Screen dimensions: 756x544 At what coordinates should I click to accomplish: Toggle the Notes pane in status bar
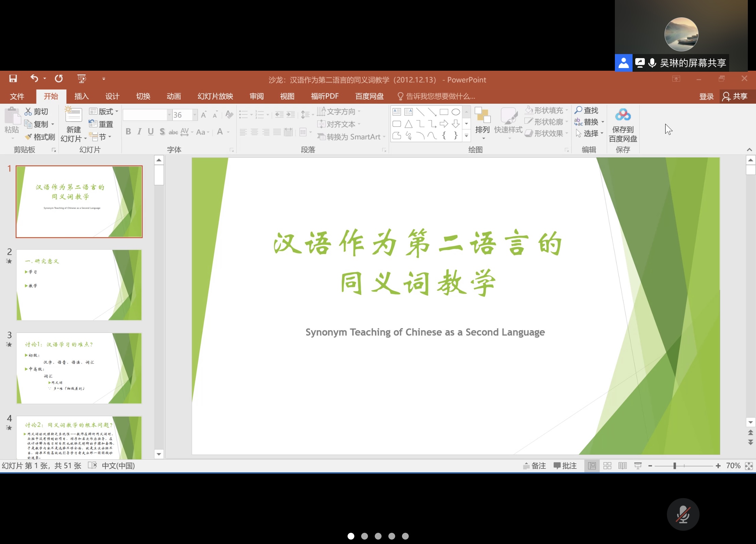click(534, 466)
